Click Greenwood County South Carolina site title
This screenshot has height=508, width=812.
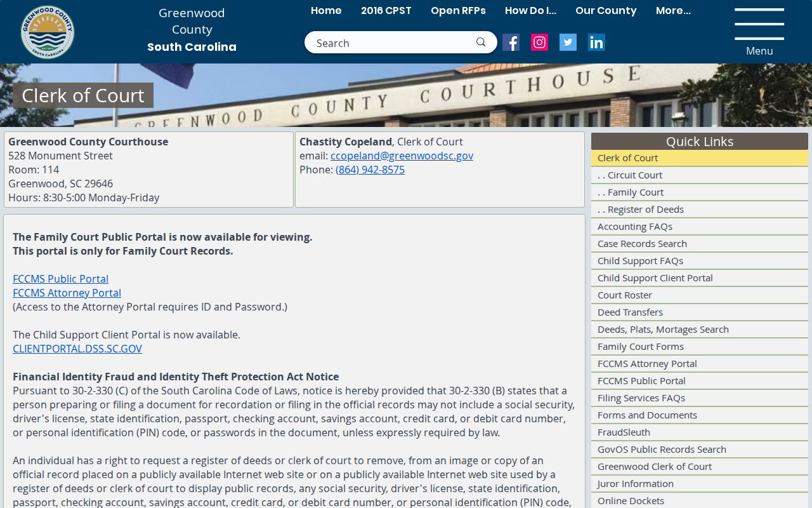(x=192, y=30)
